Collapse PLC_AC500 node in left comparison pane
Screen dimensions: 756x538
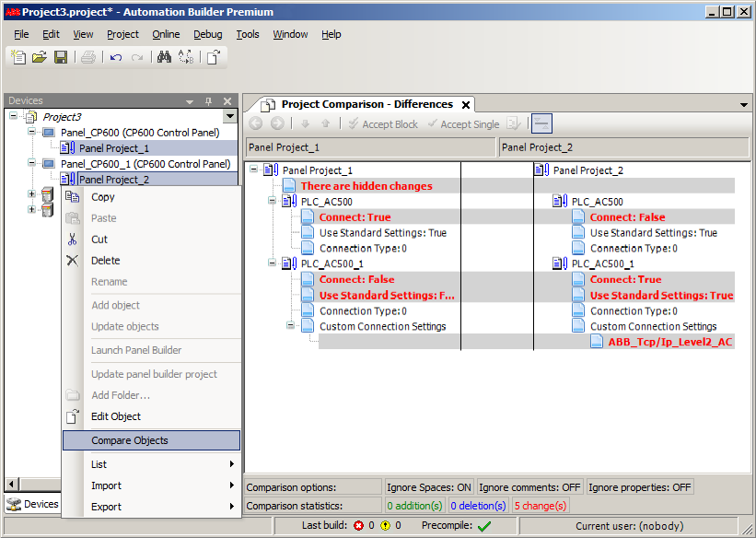coord(272,200)
